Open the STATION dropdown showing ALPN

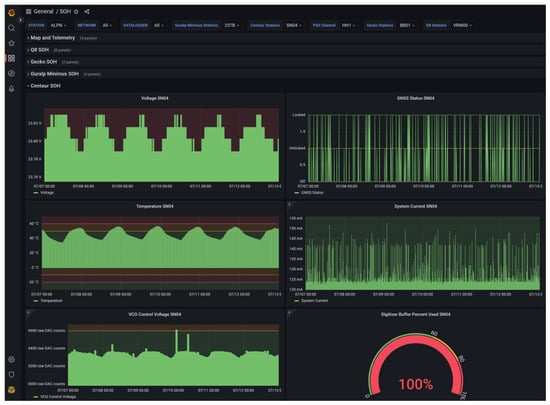58,25
